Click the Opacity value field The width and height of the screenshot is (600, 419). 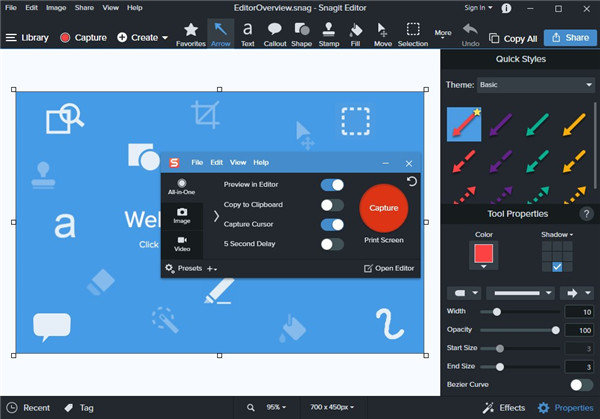[579, 330]
